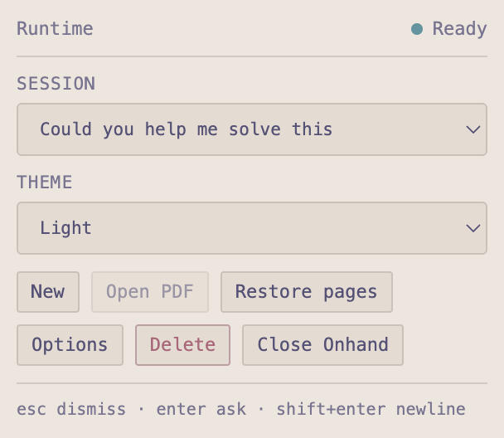Click the Runtime heading text
This screenshot has width=504, height=438.
coord(55,29)
